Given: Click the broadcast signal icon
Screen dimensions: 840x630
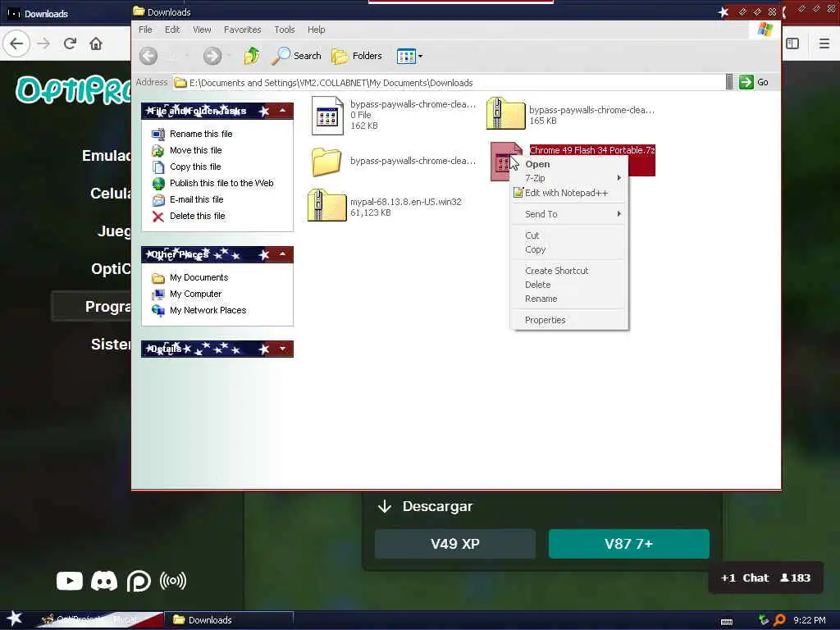Looking at the screenshot, I should [x=173, y=581].
